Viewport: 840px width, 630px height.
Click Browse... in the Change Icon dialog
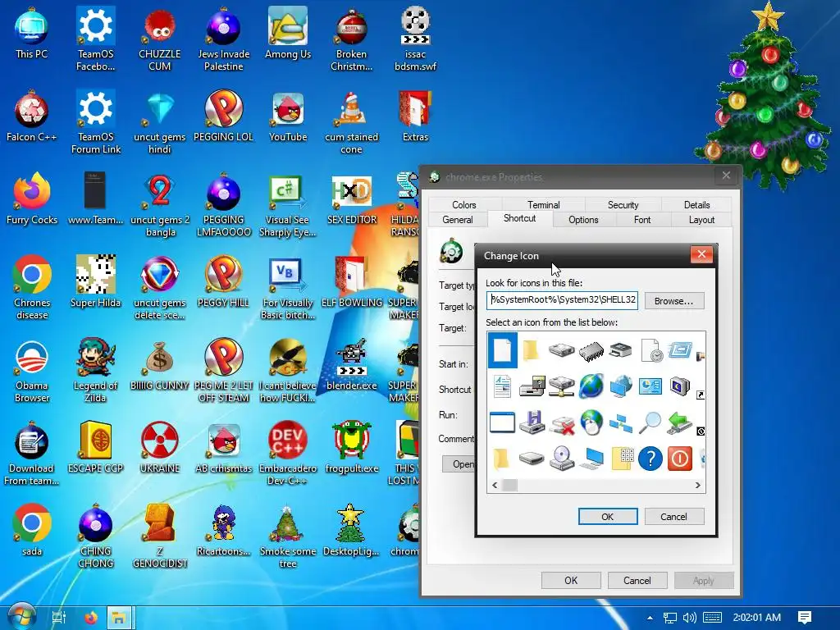674,301
